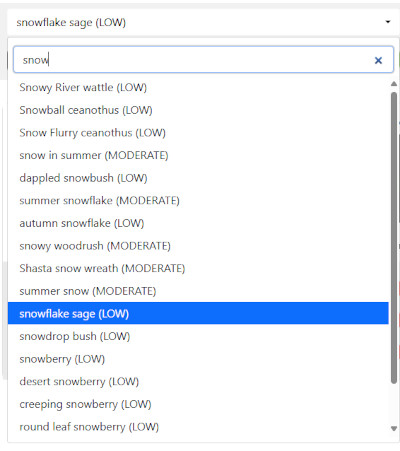Pick autumn snowflake (LOW)
The width and height of the screenshot is (400, 451).
[198, 223]
